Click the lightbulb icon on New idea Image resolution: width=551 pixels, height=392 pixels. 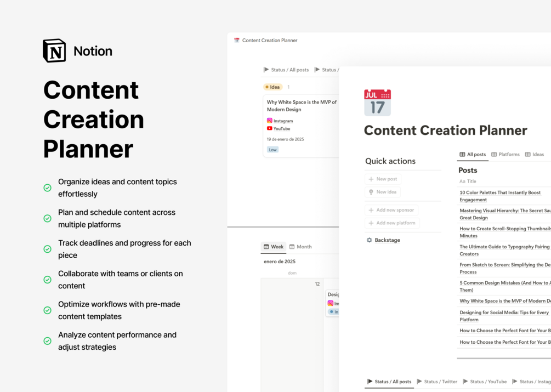(372, 191)
